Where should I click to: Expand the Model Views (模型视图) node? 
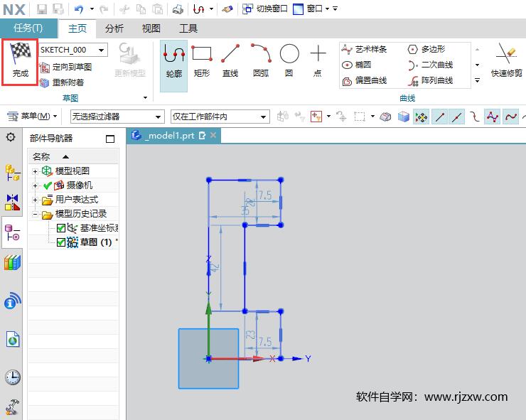click(35, 171)
